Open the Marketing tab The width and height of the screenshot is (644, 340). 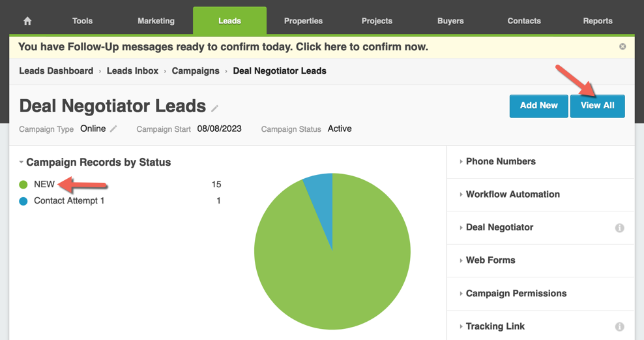pyautogui.click(x=156, y=21)
